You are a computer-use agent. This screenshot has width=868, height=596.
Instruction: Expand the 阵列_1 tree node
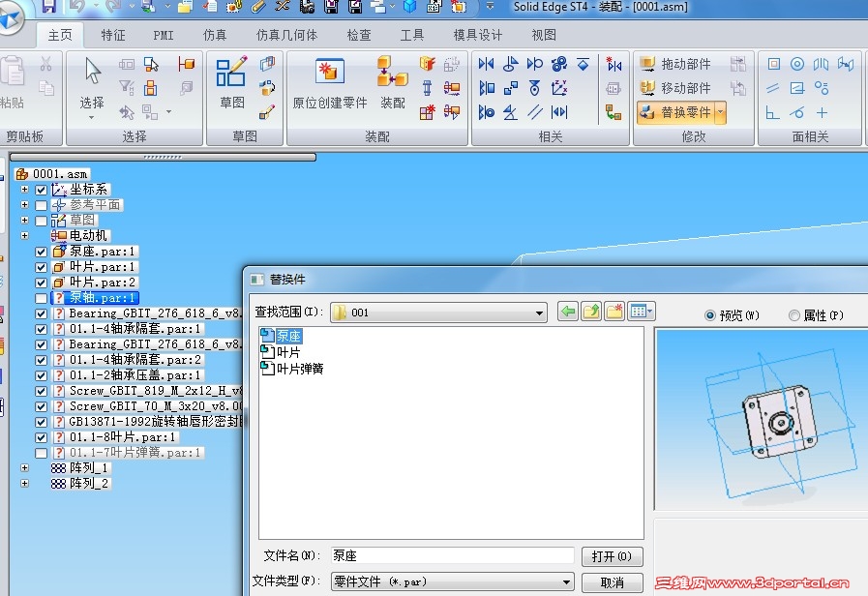24,468
